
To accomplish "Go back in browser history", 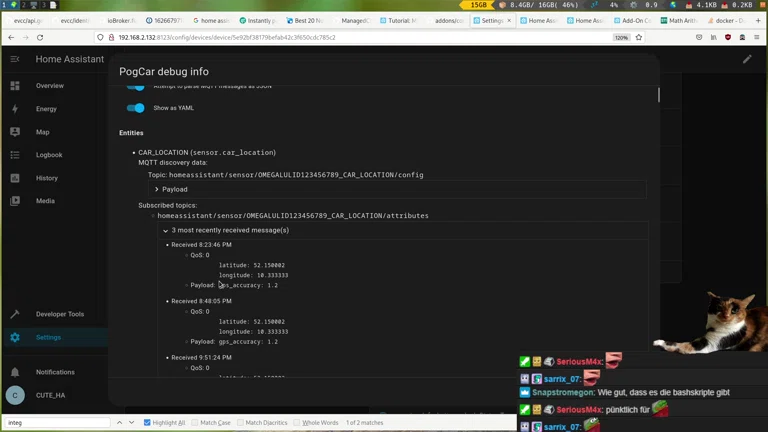I will [x=11, y=37].
